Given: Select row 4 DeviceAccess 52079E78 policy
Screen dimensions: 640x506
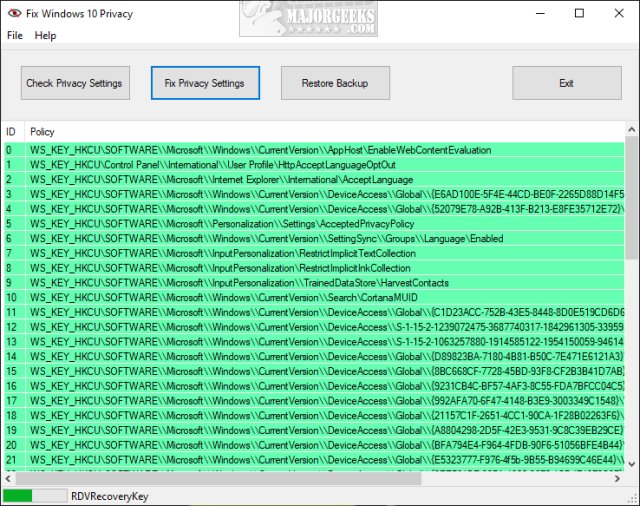Looking at the screenshot, I should point(314,209).
